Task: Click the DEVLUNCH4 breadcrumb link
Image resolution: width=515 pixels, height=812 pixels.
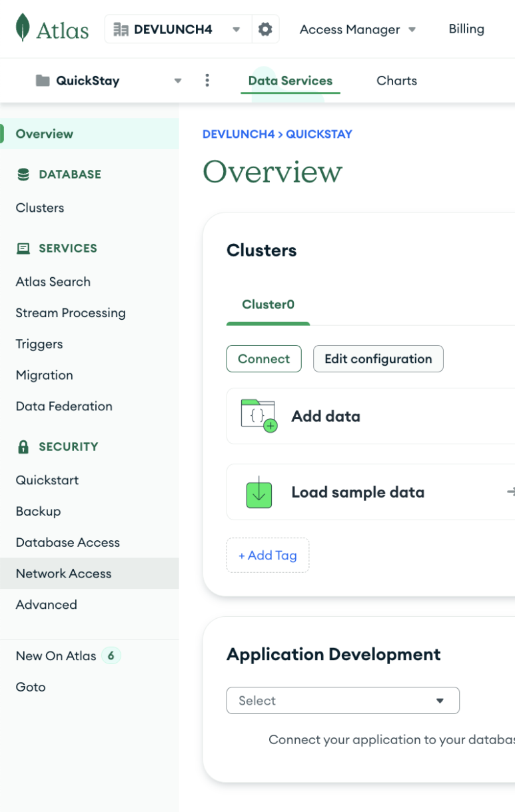Action: [x=239, y=134]
